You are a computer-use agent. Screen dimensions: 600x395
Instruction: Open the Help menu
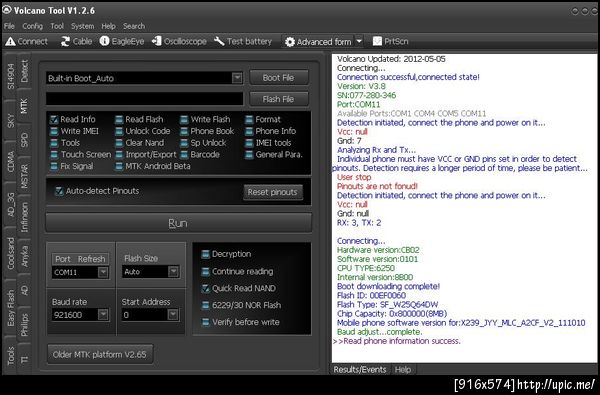tap(108, 26)
